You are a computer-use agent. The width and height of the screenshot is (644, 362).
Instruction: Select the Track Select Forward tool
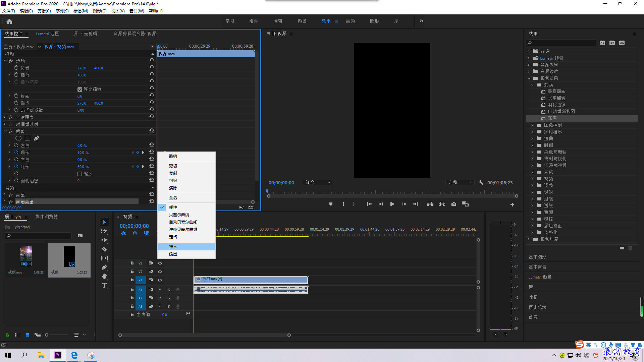[104, 231]
